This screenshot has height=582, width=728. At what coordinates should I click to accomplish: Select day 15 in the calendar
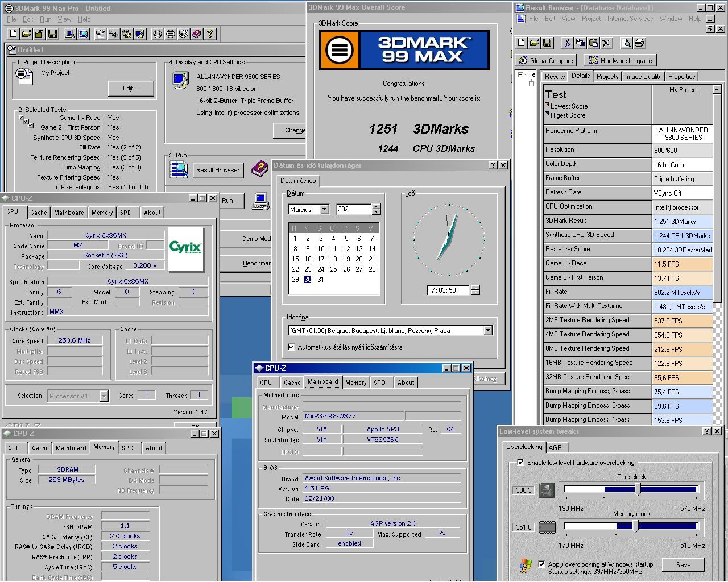pos(295,259)
